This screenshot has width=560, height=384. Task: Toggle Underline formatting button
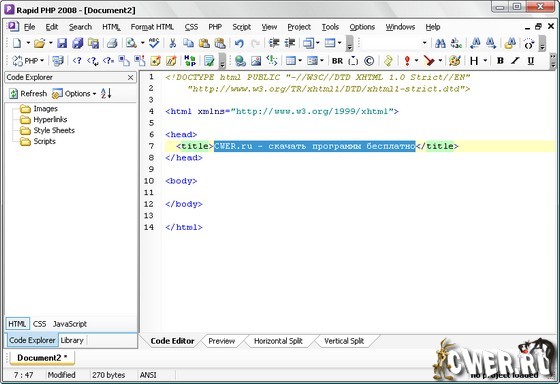pos(531,61)
